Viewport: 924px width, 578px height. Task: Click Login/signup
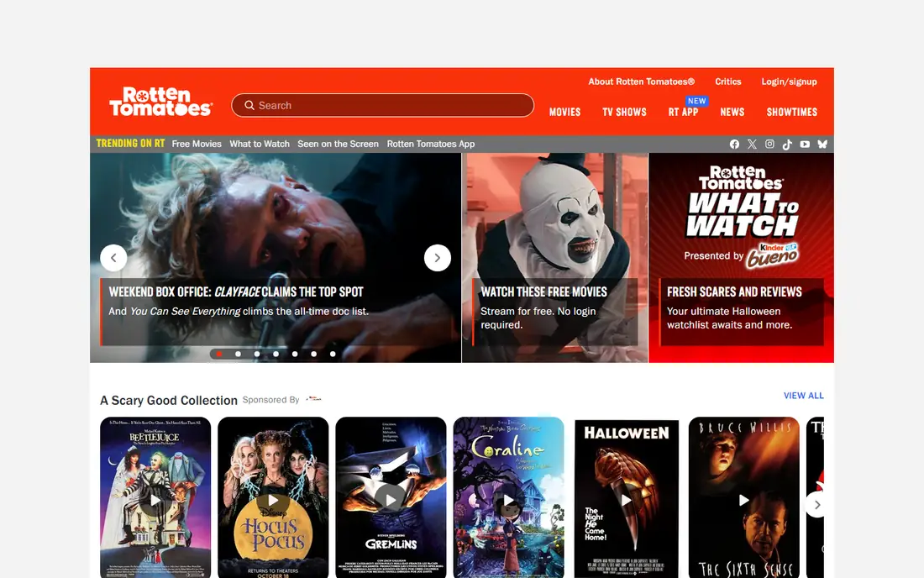point(789,81)
